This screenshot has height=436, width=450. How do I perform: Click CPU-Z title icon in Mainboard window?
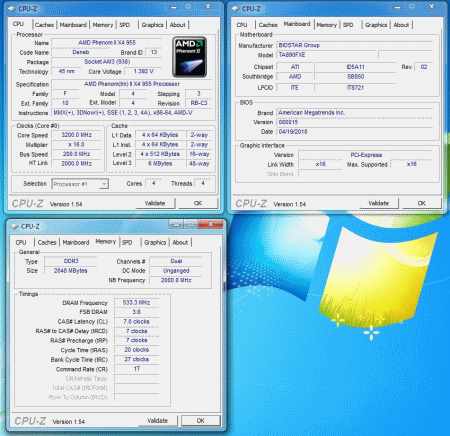[x=236, y=9]
